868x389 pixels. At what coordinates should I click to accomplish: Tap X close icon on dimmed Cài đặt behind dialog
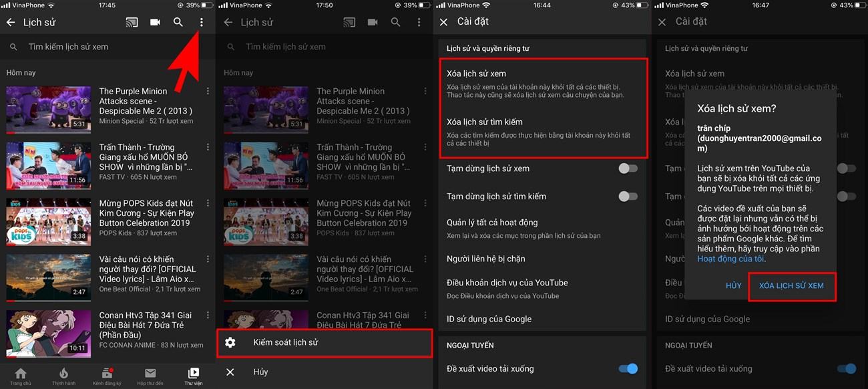(x=662, y=22)
